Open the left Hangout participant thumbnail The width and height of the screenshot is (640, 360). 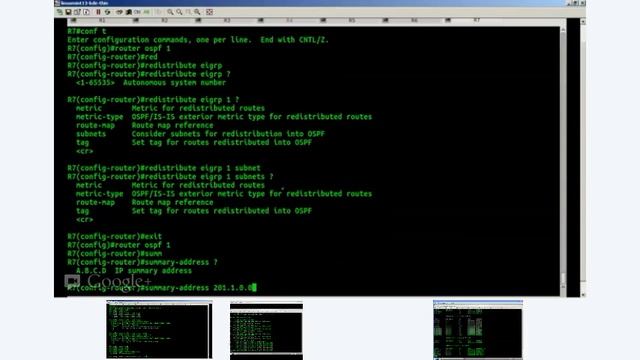[159, 330]
